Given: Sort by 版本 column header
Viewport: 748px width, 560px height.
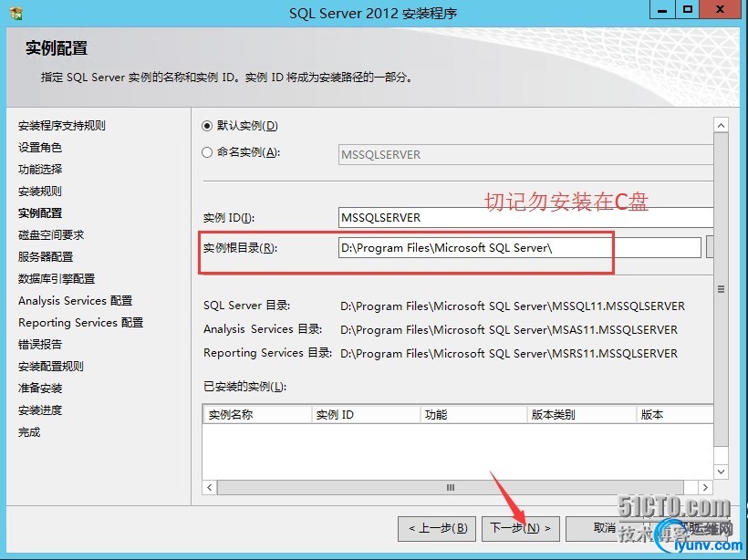Looking at the screenshot, I should (676, 414).
